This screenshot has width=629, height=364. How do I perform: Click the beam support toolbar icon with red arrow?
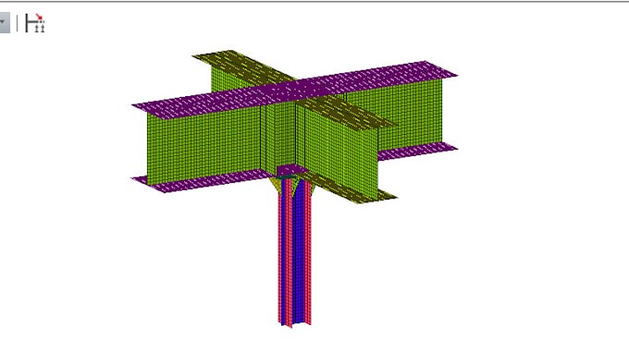(x=34, y=23)
